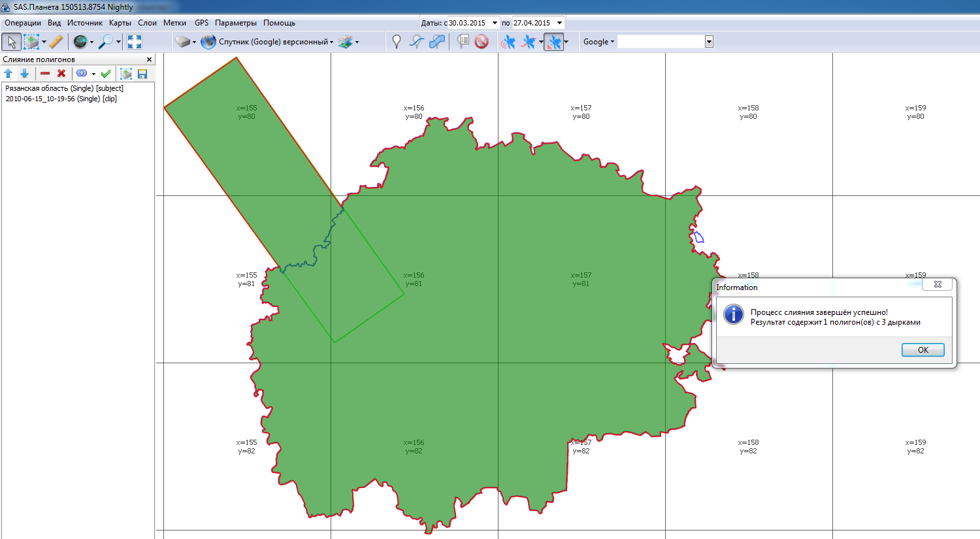
Task: Expand the Спутник (Google) версионный map selector
Action: [x=276, y=42]
